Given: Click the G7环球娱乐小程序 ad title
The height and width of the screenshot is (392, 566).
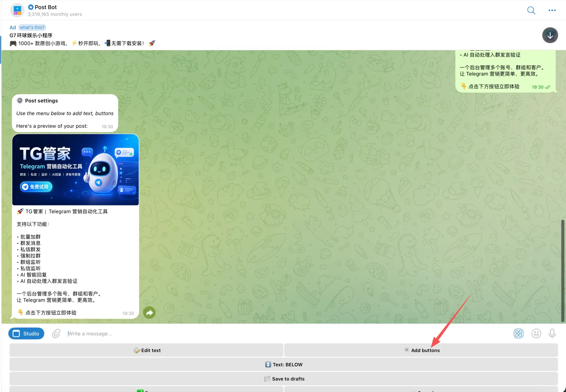Looking at the screenshot, I should [31, 35].
